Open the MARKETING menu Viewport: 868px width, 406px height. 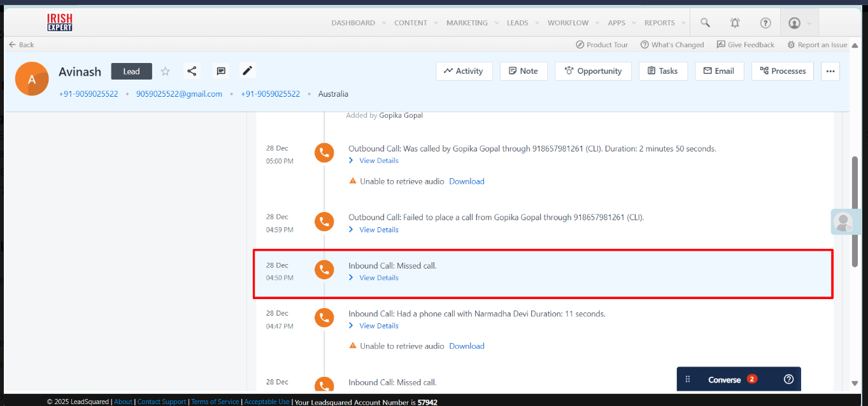coord(467,23)
